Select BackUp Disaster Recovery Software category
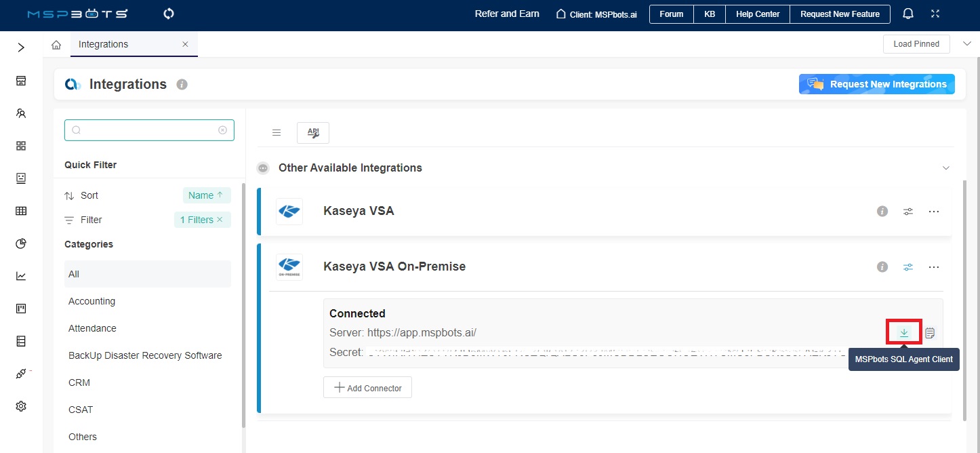 [145, 355]
